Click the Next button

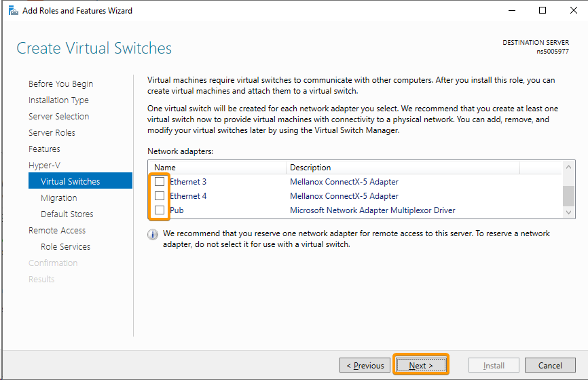pyautogui.click(x=420, y=365)
